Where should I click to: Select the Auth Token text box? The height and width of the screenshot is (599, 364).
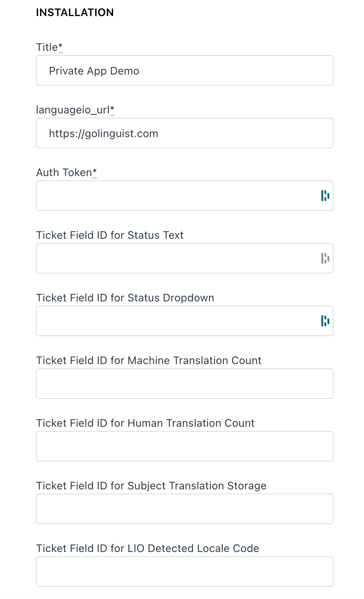coord(185,196)
